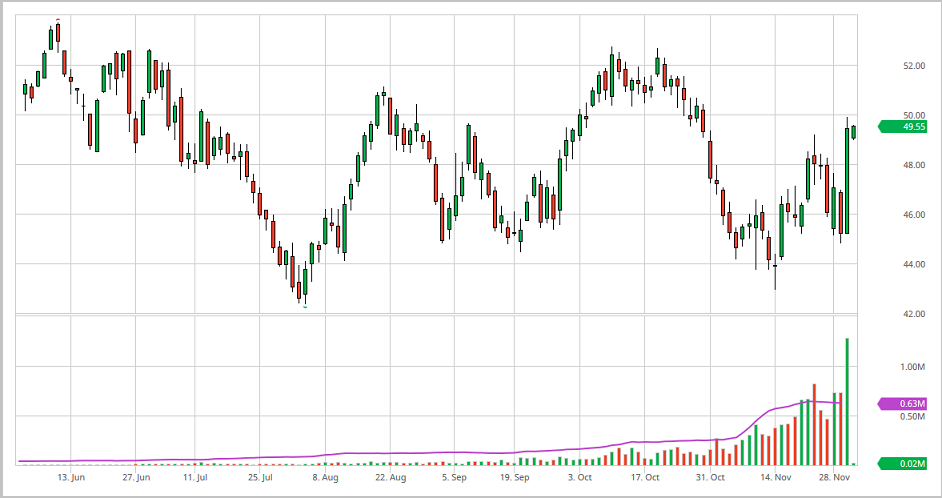Image resolution: width=942 pixels, height=498 pixels.
Task: Select the 25. Jul date label
Action: tap(260, 478)
